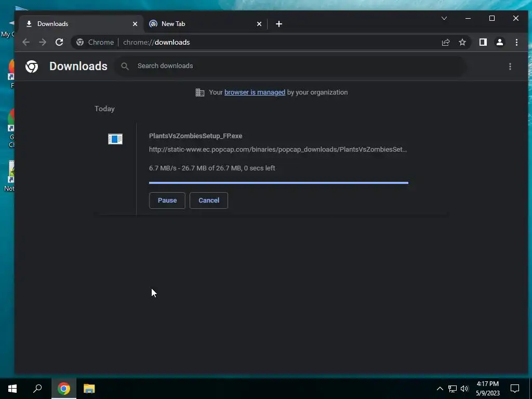Open the 'browser is managed' link
Image resolution: width=532 pixels, height=399 pixels.
[x=255, y=92]
